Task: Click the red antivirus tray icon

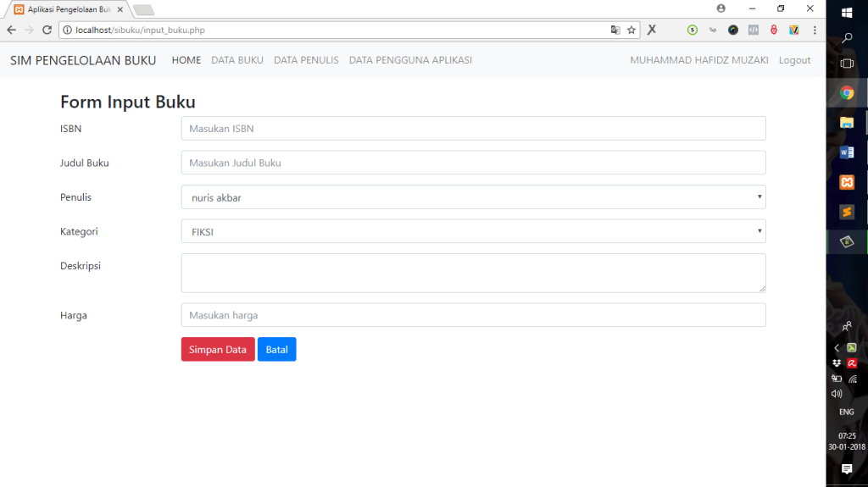Action: click(x=852, y=363)
